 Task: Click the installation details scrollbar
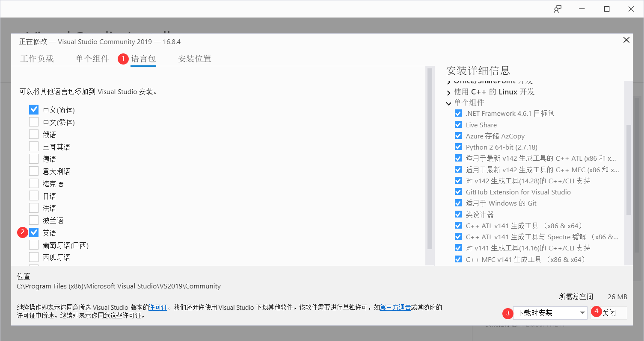[628, 169]
